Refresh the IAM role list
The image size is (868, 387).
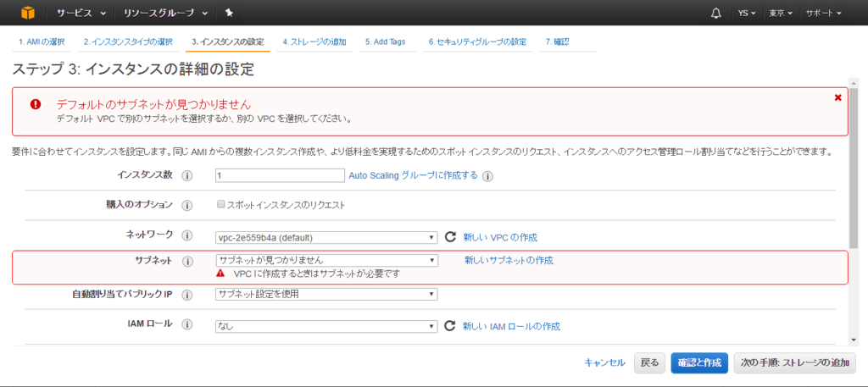(451, 326)
